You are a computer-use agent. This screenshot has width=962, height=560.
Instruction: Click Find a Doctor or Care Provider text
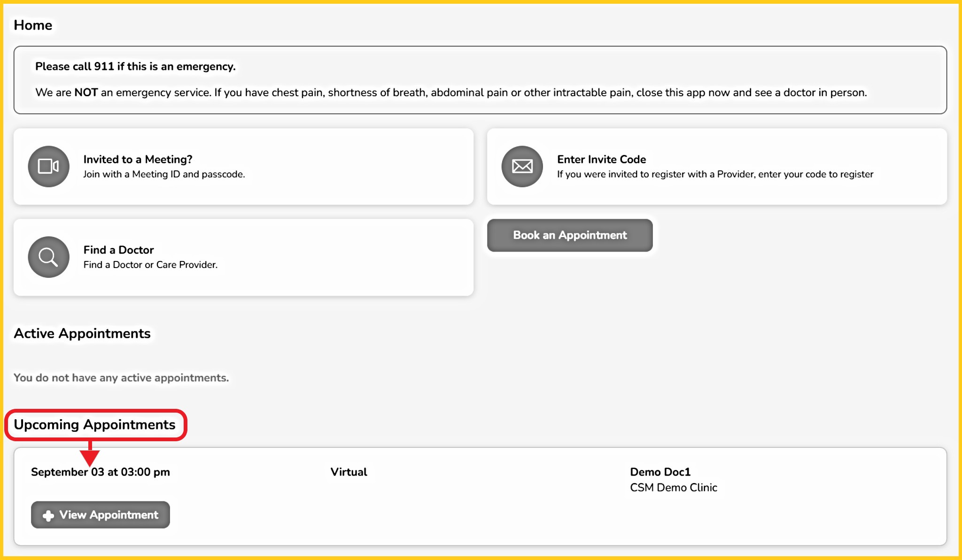click(150, 265)
